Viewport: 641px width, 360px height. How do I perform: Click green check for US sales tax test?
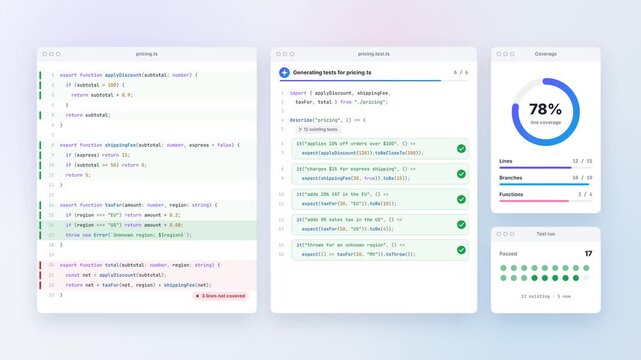click(x=461, y=224)
